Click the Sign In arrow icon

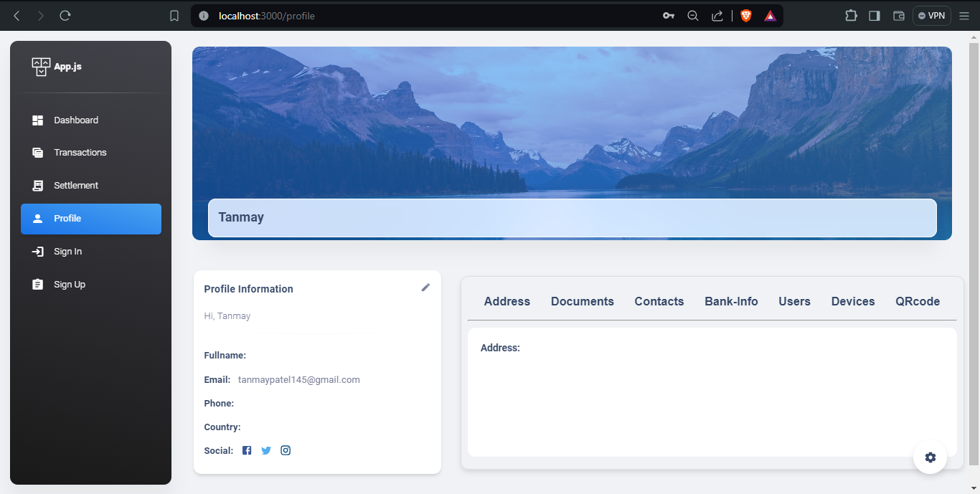click(37, 251)
